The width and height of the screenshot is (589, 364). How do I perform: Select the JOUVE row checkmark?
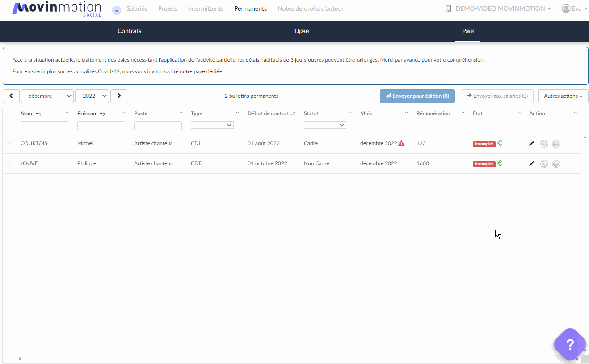[8, 163]
